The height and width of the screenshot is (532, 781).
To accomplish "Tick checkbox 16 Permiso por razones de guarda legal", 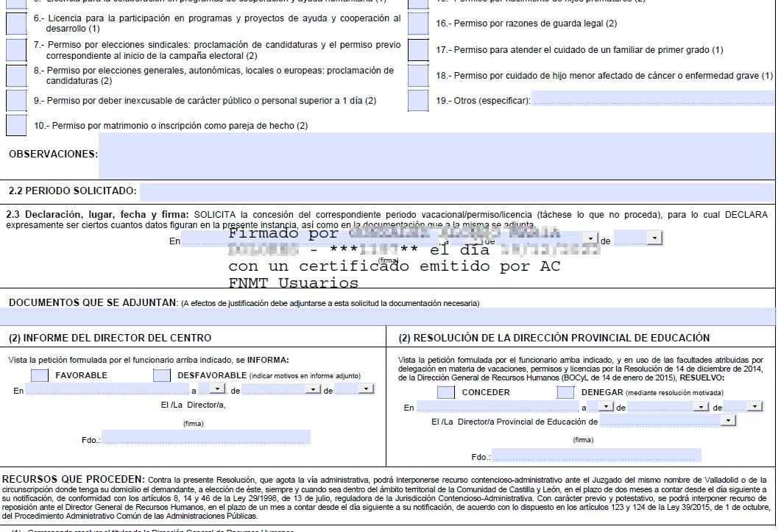I will coord(418,24).
